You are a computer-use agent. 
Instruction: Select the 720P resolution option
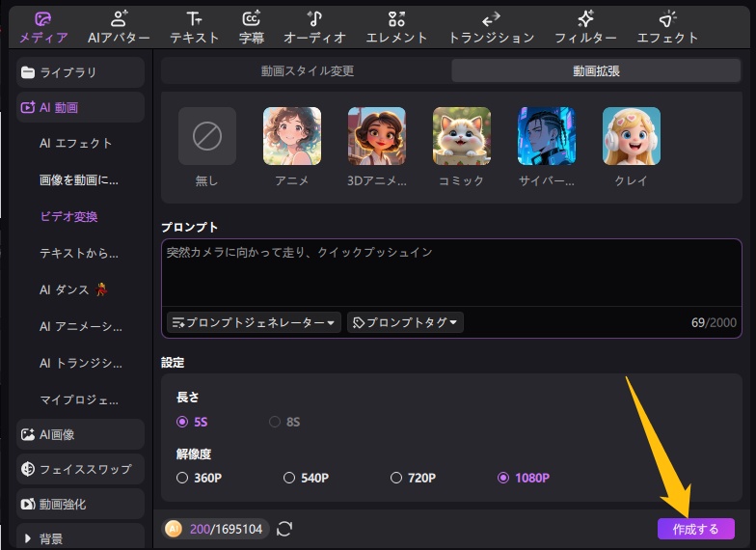[x=395, y=478]
